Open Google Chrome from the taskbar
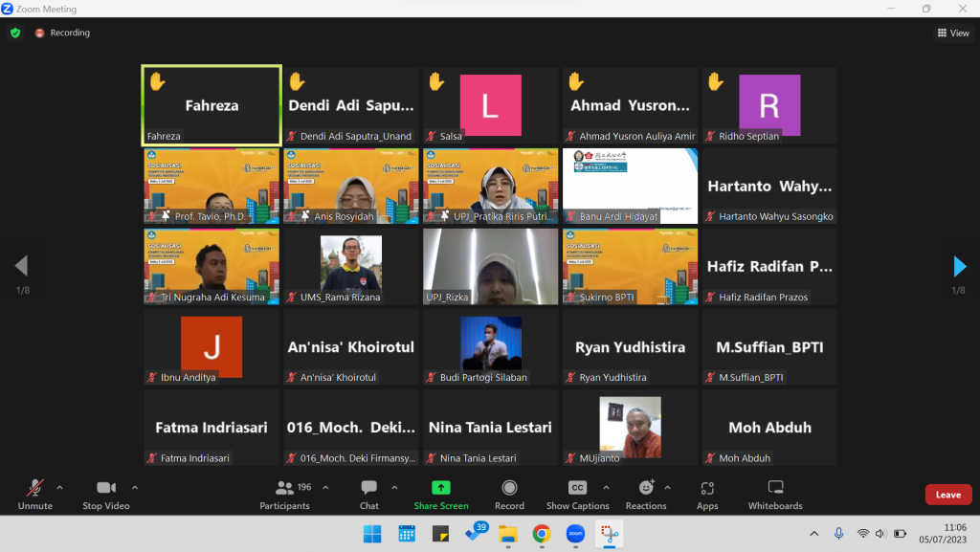Image resolution: width=980 pixels, height=552 pixels. click(541, 534)
